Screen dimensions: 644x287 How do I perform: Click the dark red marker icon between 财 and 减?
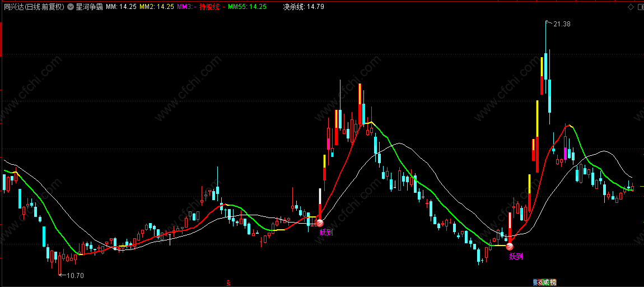540,282
